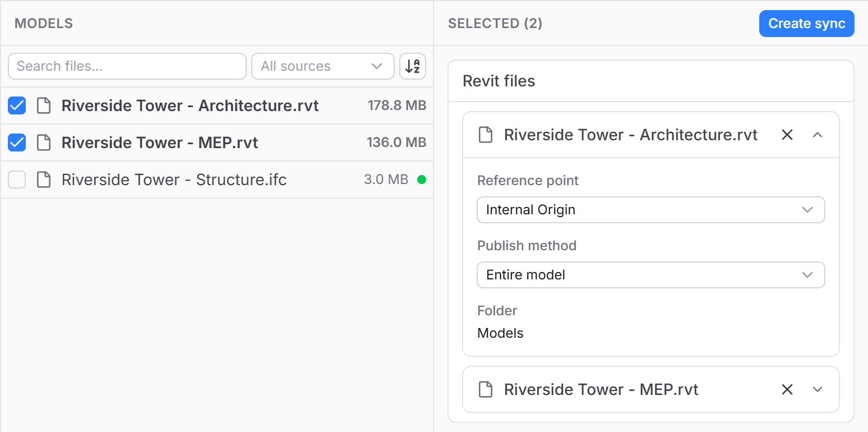The width and height of the screenshot is (868, 432).
Task: Click file icon for Riverside Tower - Structure.ifc
Action: pyautogui.click(x=44, y=180)
